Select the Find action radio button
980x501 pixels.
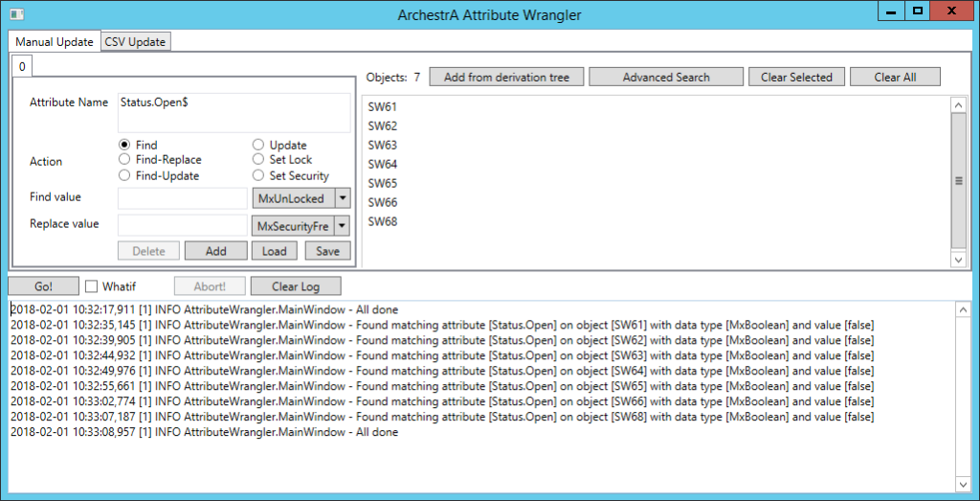pos(123,145)
